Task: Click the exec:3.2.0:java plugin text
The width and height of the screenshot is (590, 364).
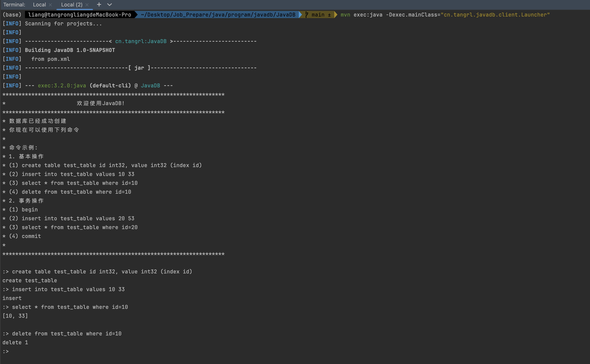Action: [62, 86]
